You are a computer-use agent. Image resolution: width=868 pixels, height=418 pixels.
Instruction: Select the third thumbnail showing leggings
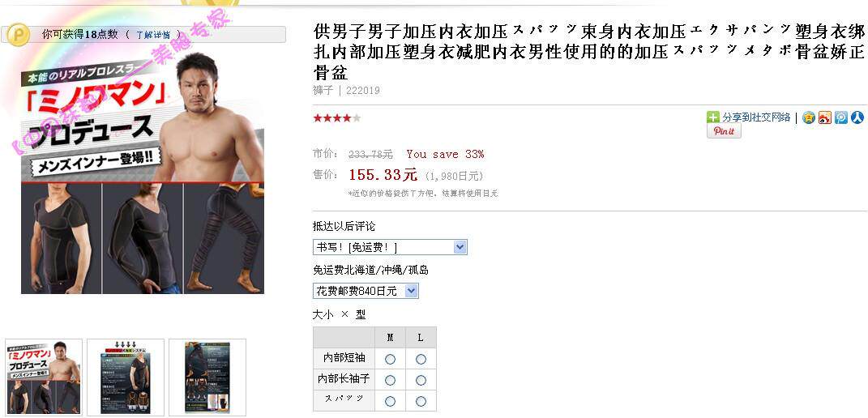coord(207,377)
